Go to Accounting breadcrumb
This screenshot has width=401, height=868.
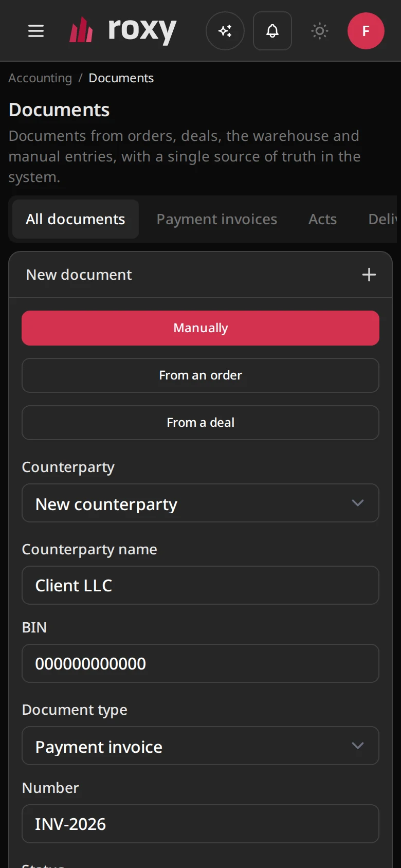[40, 78]
